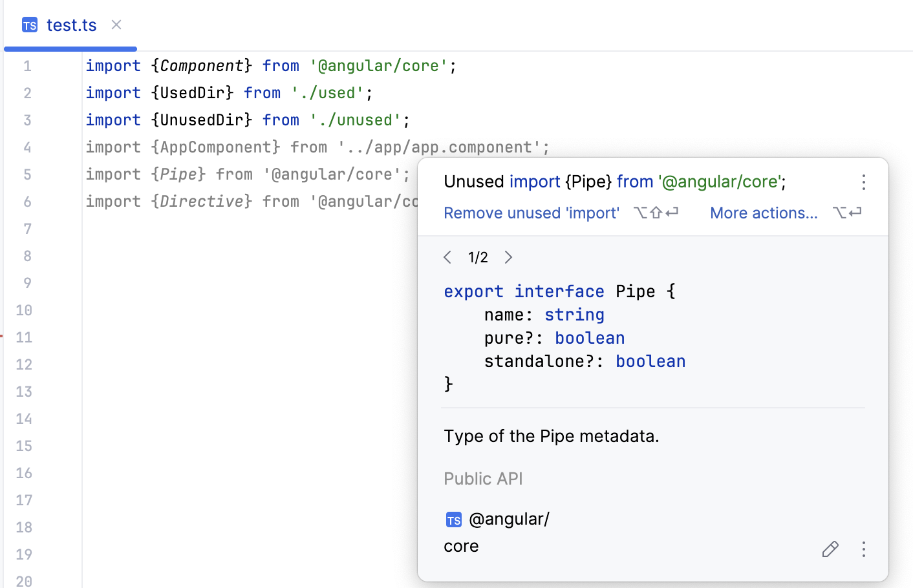Click the 1/2 declaration counter
Image resolution: width=913 pixels, height=588 pixels.
point(478,257)
